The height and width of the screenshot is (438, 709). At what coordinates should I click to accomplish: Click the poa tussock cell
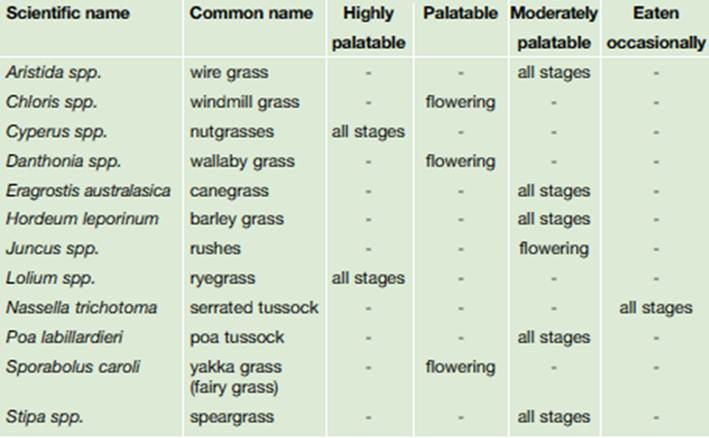236,337
